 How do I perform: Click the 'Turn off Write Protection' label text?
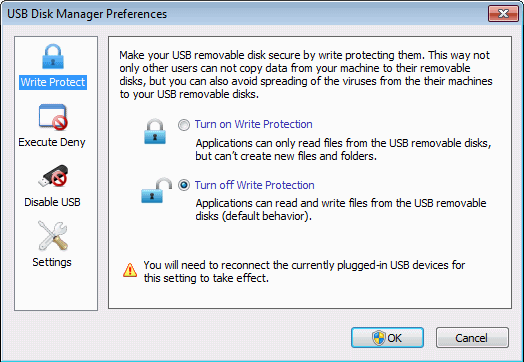(255, 185)
